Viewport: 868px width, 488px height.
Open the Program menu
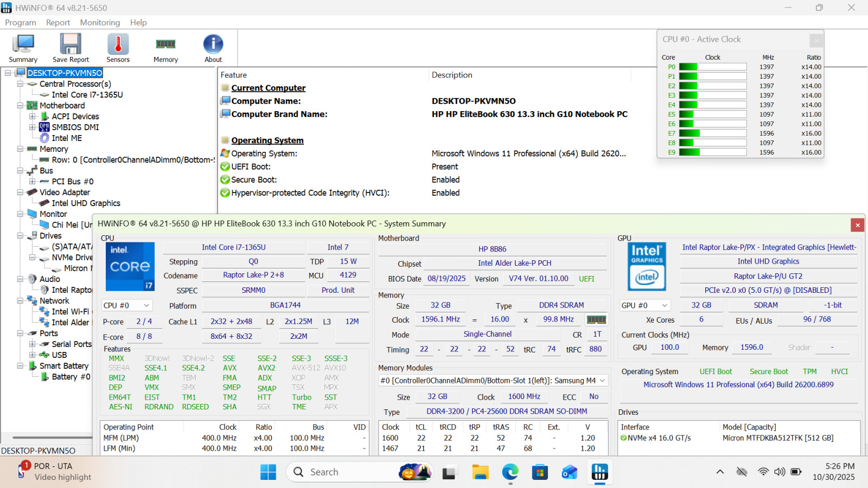[21, 23]
